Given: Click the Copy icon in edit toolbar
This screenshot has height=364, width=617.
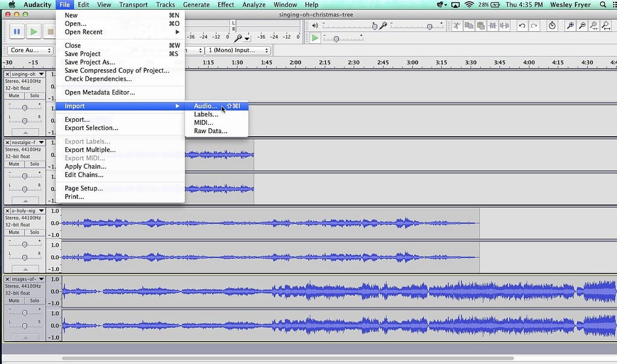Looking at the screenshot, I should [x=469, y=26].
